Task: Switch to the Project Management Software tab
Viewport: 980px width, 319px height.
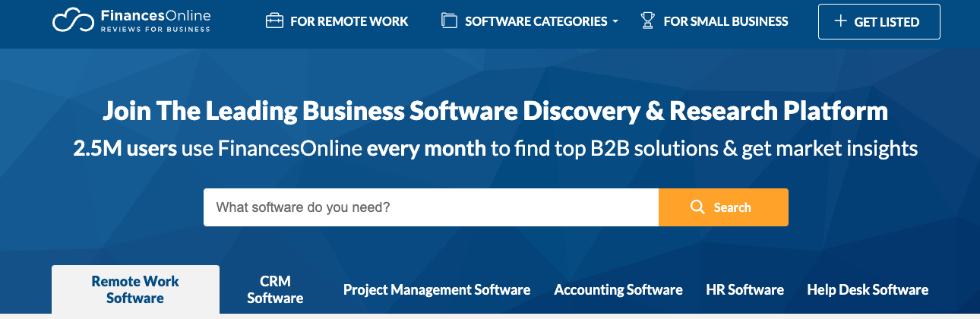Action: coord(437,289)
